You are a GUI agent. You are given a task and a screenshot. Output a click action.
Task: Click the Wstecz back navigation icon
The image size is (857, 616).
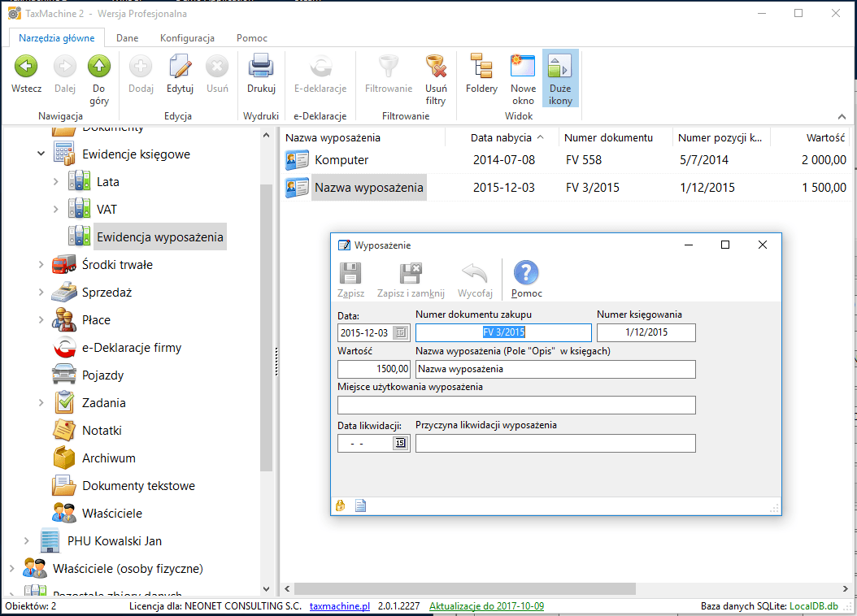coord(26,67)
